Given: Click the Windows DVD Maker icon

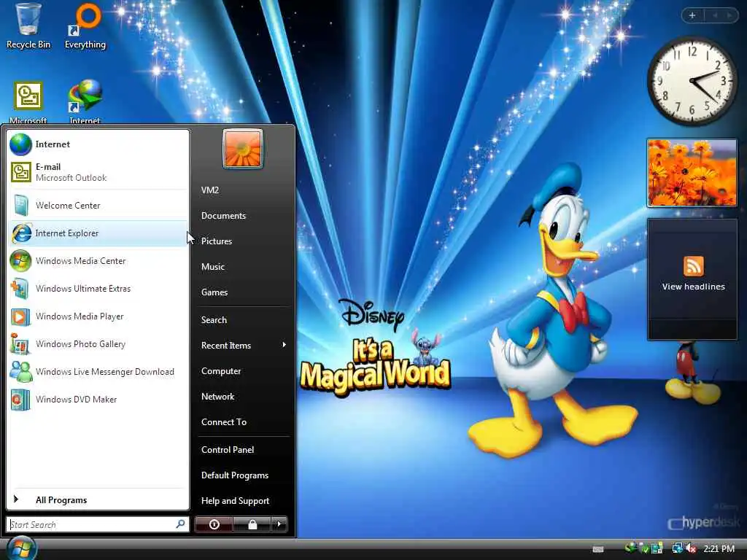Looking at the screenshot, I should click(x=20, y=400).
